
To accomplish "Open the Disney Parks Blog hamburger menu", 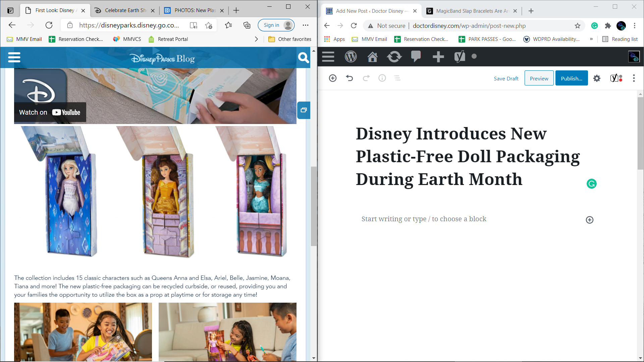I will click(x=14, y=57).
